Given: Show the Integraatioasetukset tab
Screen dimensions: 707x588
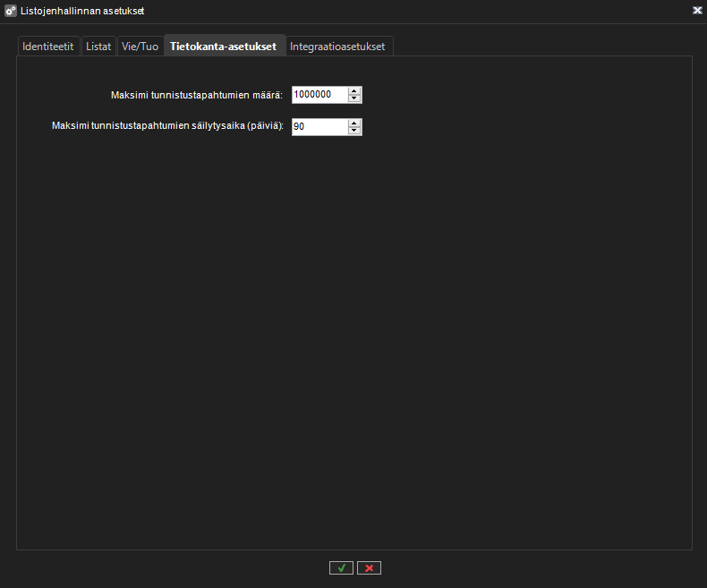Looking at the screenshot, I should click(338, 47).
